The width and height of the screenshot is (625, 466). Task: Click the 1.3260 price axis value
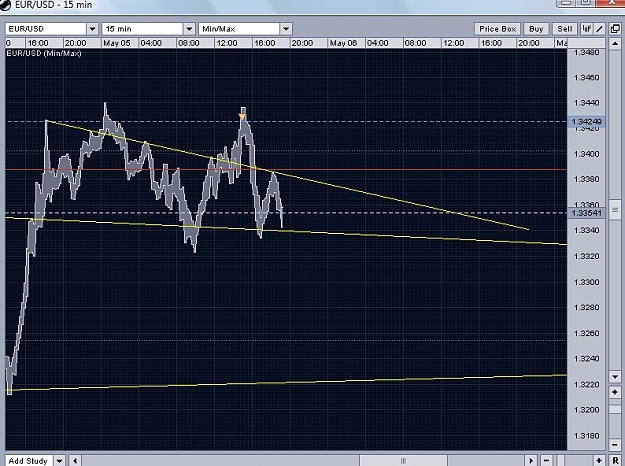[586, 333]
